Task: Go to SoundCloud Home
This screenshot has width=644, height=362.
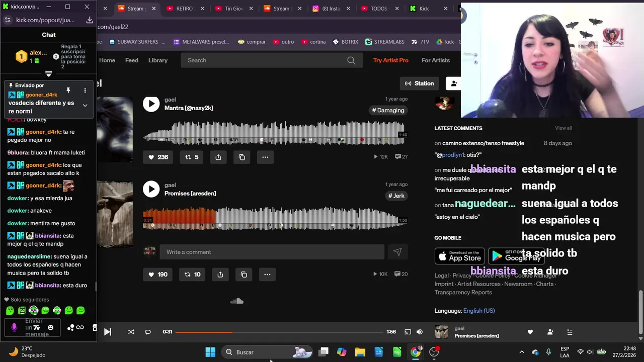Action: click(x=107, y=60)
